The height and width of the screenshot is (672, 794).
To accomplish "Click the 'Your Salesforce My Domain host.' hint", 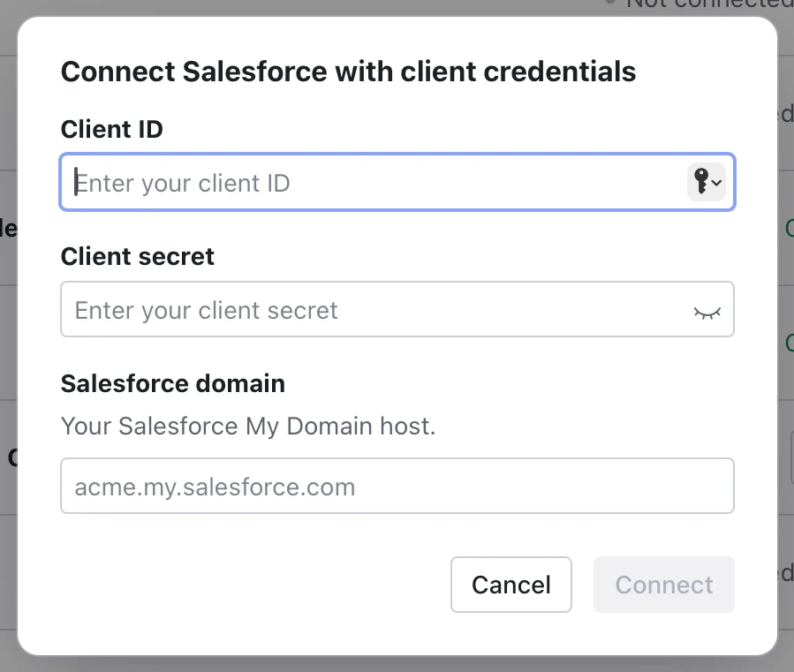I will tap(248, 427).
